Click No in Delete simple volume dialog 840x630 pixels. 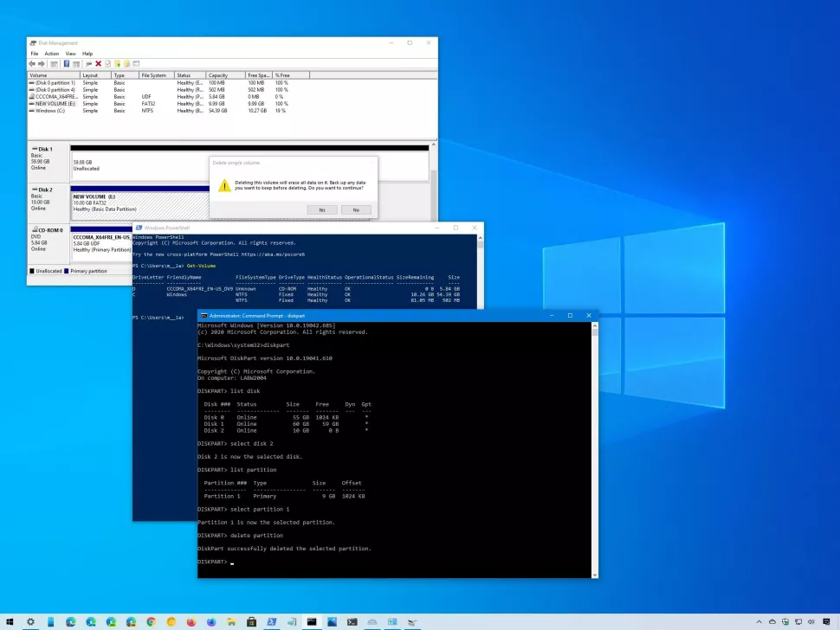pos(355,210)
